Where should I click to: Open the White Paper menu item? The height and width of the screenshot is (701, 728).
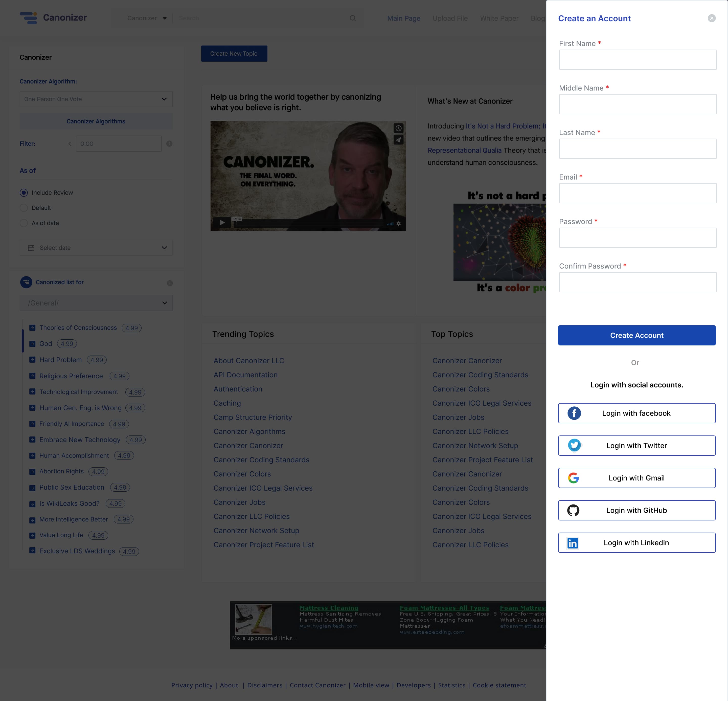[499, 18]
